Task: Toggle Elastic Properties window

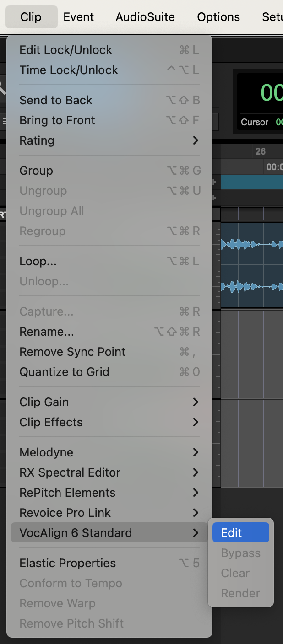Action: (68, 563)
